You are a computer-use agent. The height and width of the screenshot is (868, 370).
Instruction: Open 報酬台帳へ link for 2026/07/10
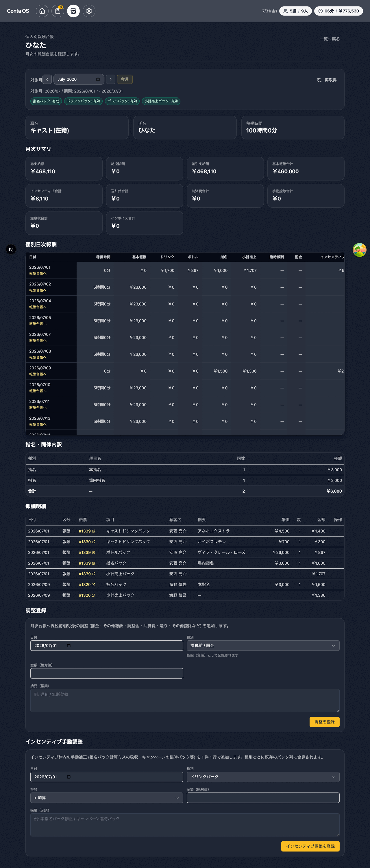(x=38, y=391)
